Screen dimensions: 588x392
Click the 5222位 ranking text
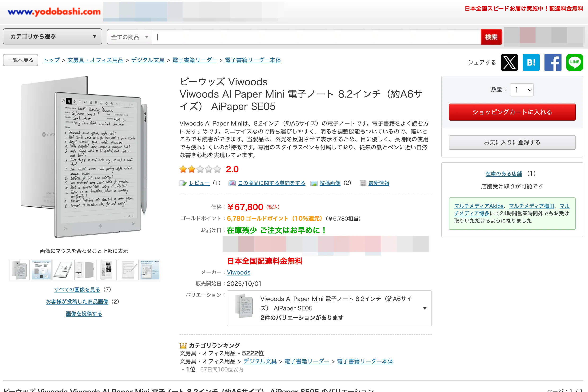tap(253, 353)
